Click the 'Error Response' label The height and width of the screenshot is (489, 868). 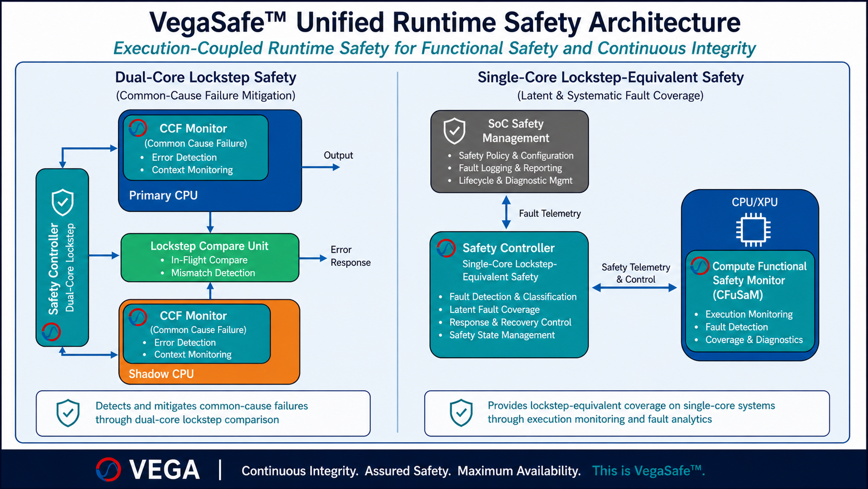350,256
